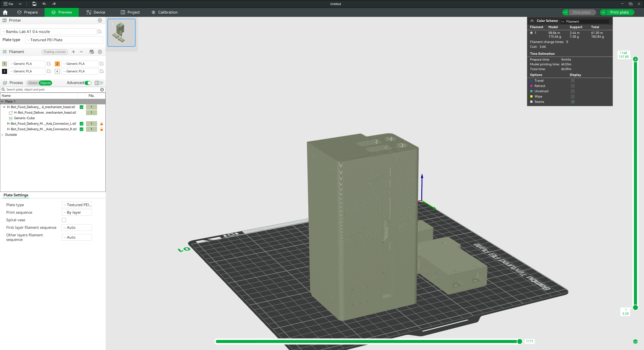Open printer settings gear icon
Screen dimensions: 644x350
click(100, 20)
